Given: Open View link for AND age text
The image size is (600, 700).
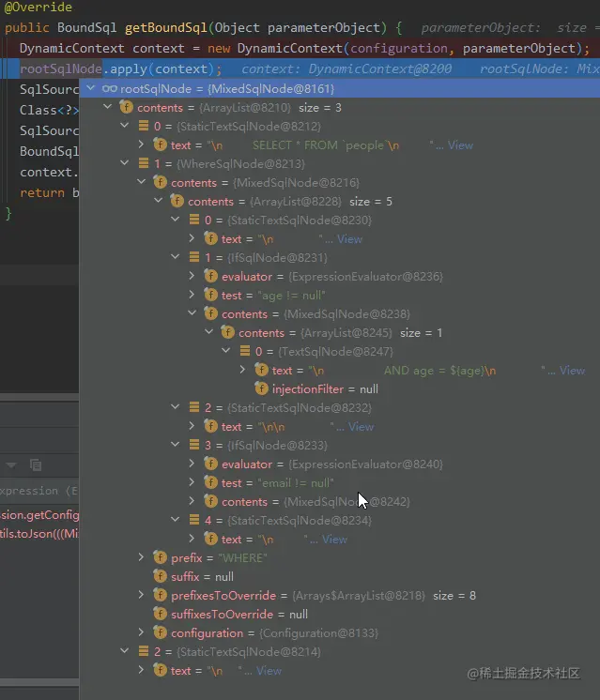Looking at the screenshot, I should click(x=573, y=370).
